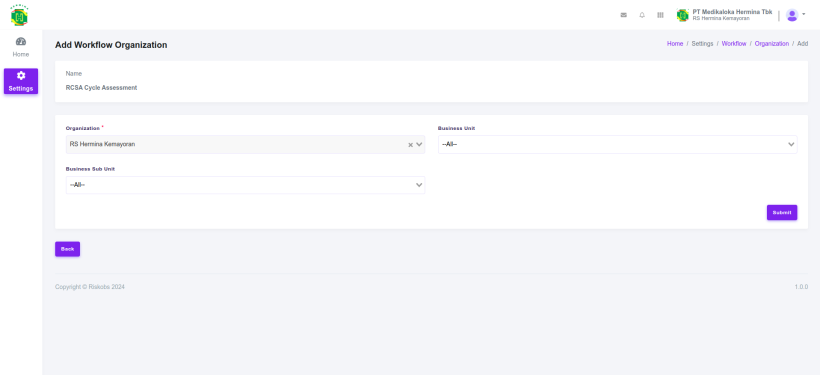The height and width of the screenshot is (375, 820).
Task: Open the notifications bell icon
Action: point(642,15)
